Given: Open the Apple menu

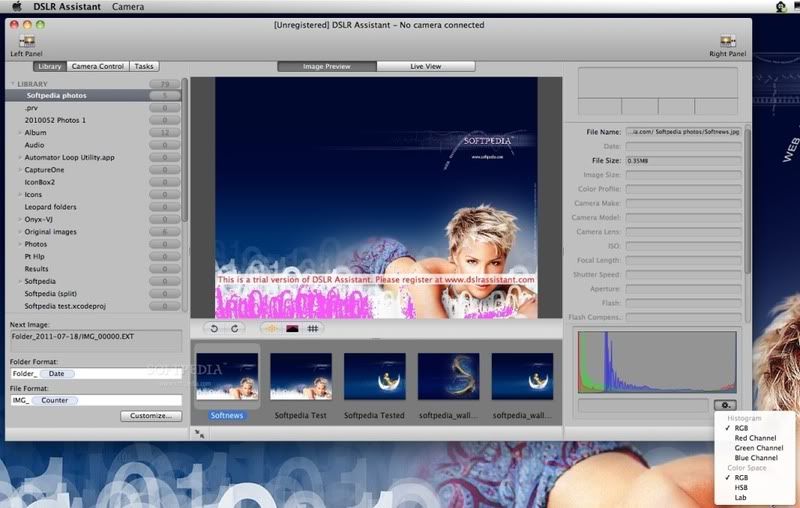Looking at the screenshot, I should 17,7.
